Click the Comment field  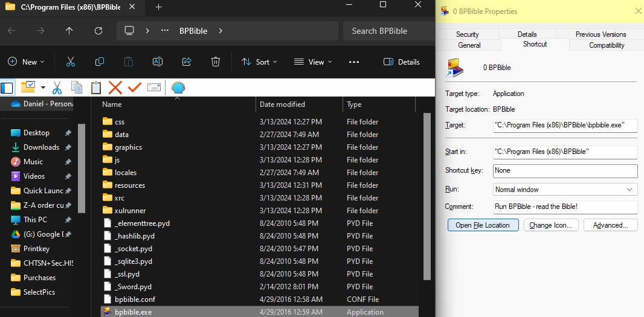pyautogui.click(x=565, y=207)
